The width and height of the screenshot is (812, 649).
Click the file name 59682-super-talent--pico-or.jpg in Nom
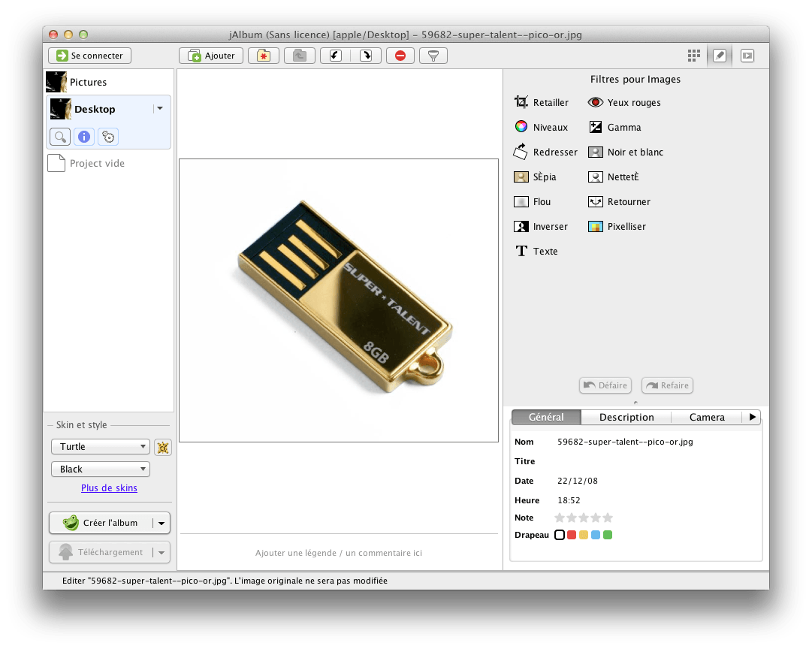pyautogui.click(x=625, y=442)
